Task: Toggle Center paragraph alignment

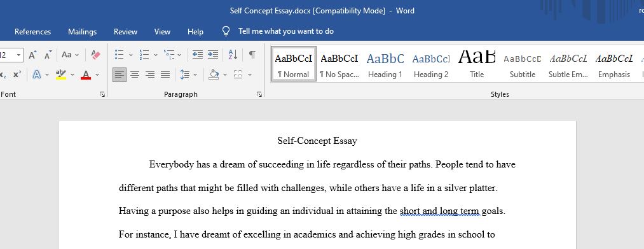Action: click(x=135, y=75)
